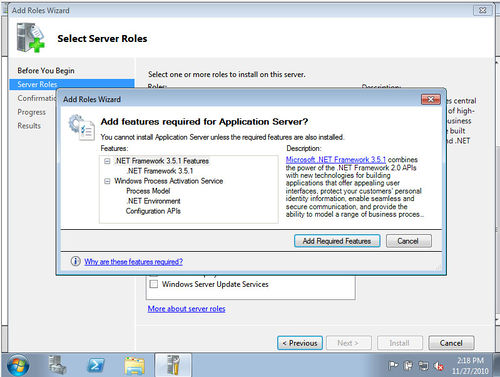The height and width of the screenshot is (377, 500).
Task: Click the gears and checklist dialog icon
Action: click(81, 127)
